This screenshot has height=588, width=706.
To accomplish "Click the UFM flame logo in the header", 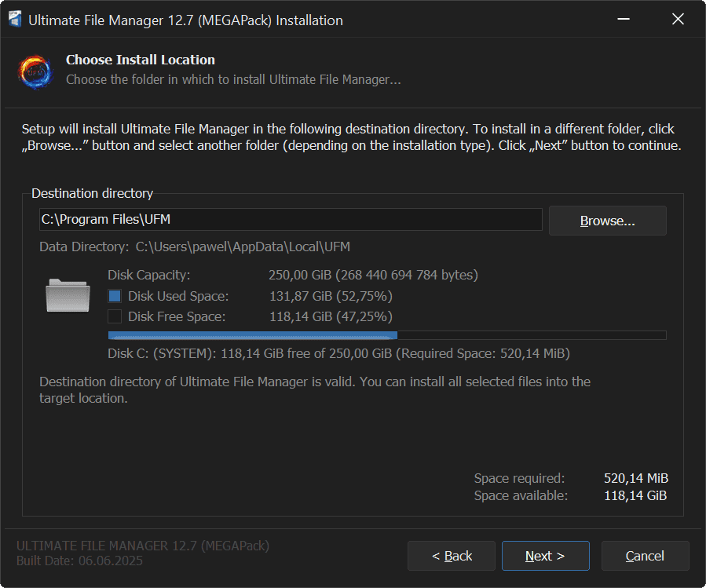I will [x=35, y=71].
